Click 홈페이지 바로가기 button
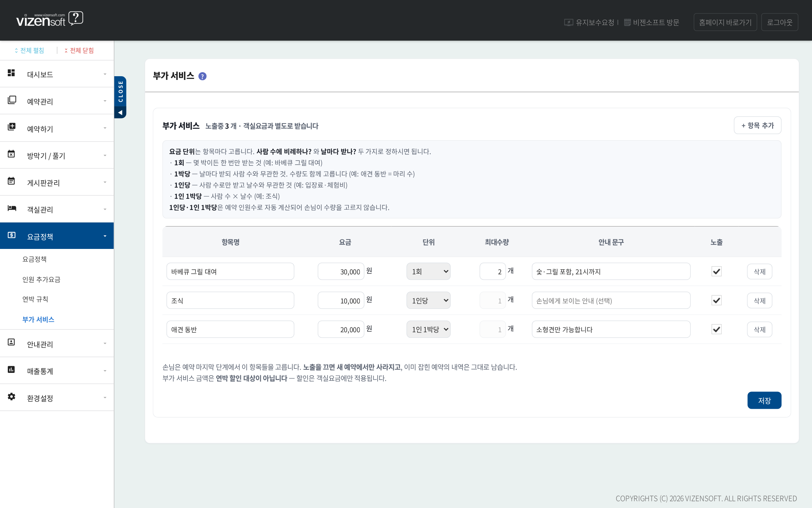 click(x=725, y=22)
